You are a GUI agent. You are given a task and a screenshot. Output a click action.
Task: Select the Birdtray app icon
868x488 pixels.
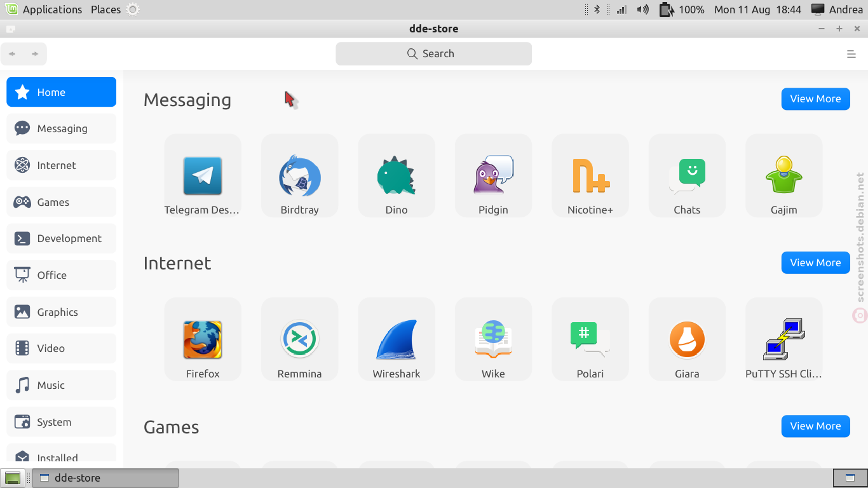pos(299,175)
